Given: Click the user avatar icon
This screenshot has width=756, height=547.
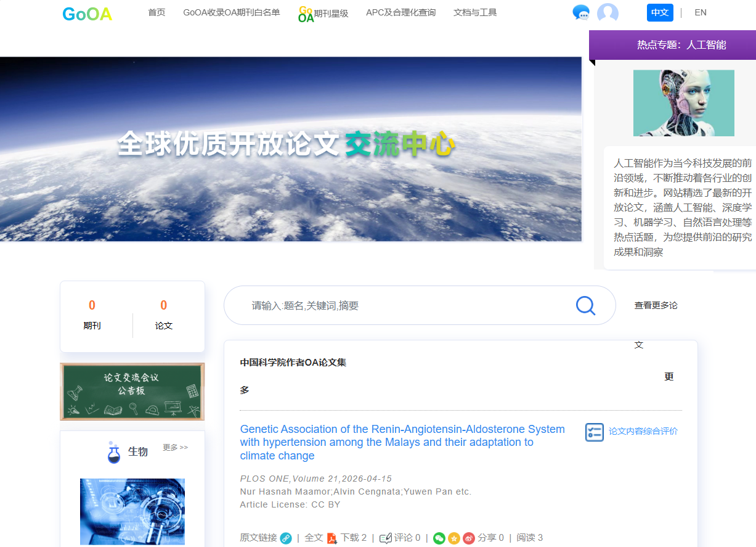Looking at the screenshot, I should click(x=608, y=13).
